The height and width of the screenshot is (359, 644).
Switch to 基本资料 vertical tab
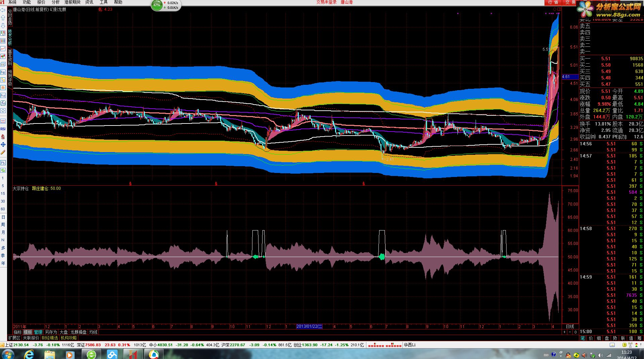coord(10,57)
